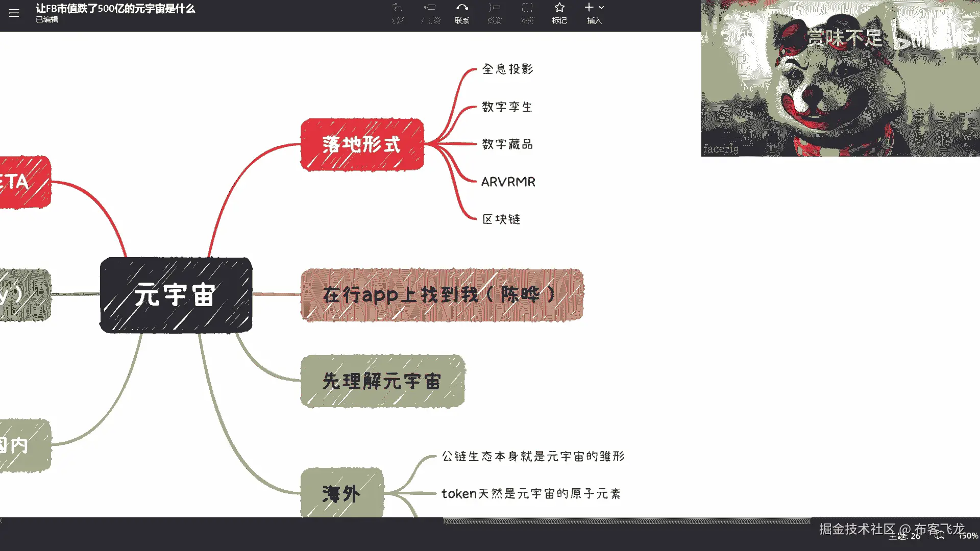Open the 标记 star marker panel
This screenshot has height=551, width=980.
pyautogui.click(x=559, y=8)
